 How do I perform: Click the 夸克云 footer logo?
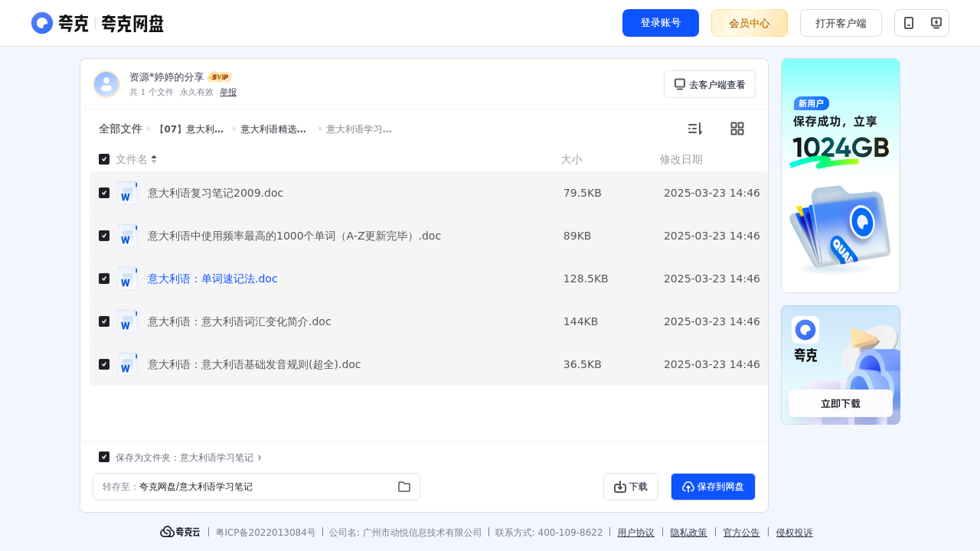(180, 532)
